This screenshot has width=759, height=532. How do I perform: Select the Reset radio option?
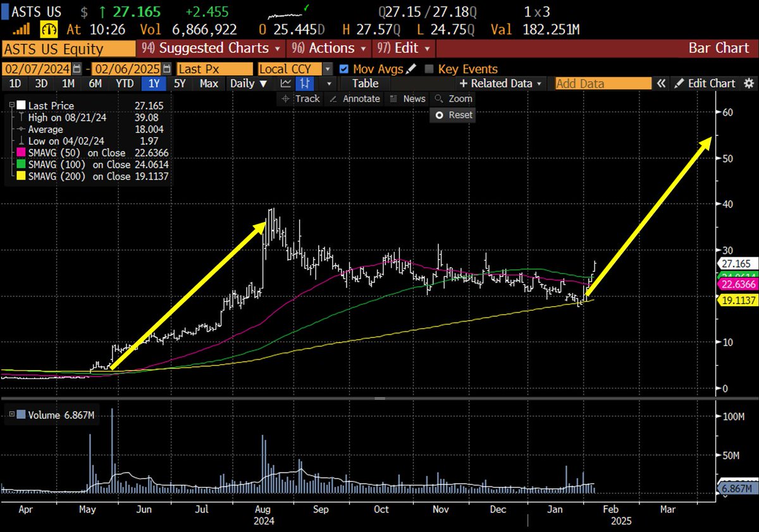pos(440,115)
